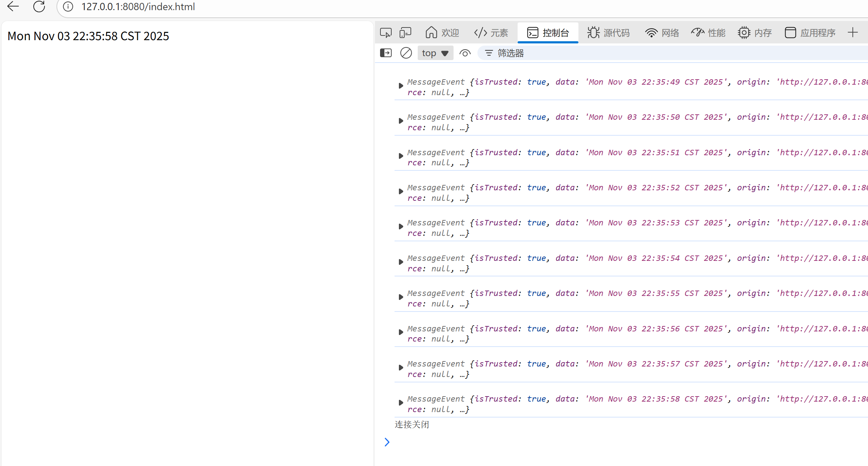
Task: Toggle the console sidebar panel icon
Action: (x=385, y=53)
